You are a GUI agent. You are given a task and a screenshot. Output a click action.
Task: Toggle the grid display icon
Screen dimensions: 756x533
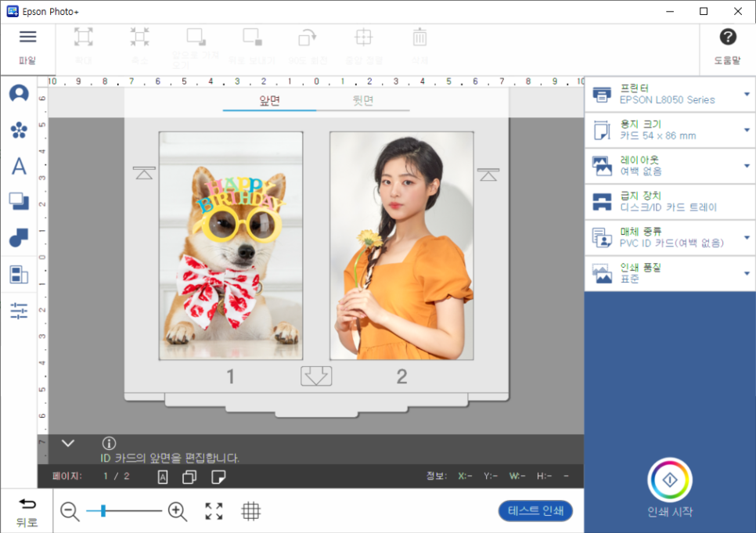click(250, 511)
